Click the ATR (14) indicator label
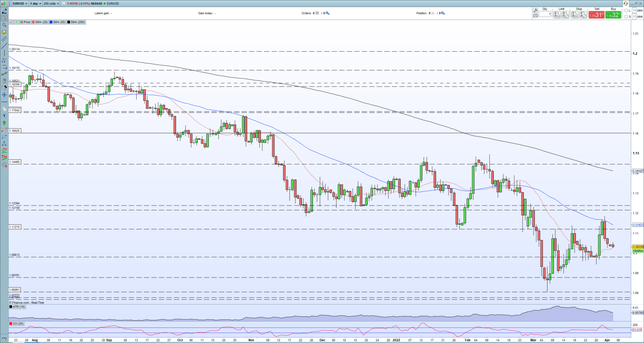Viewport: 644px width, 343px height. click(x=17, y=307)
